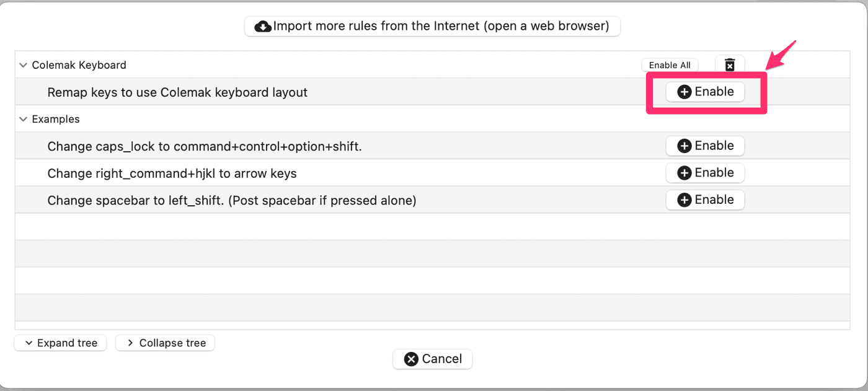Collapse the Colemak Keyboard group chevron
The width and height of the screenshot is (868, 391).
click(x=24, y=65)
